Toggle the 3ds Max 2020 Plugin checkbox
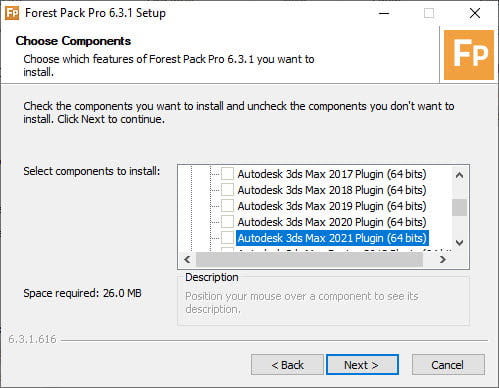 coord(227,222)
